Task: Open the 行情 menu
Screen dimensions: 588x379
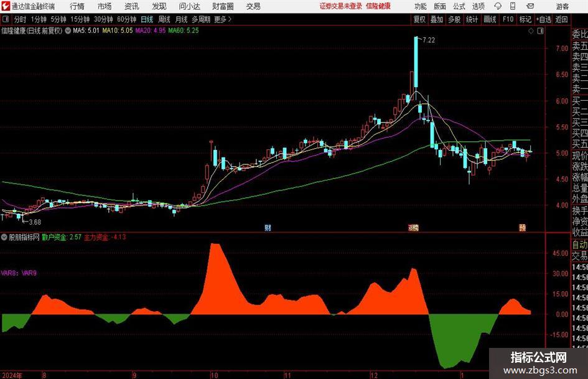Action: [x=77, y=6]
